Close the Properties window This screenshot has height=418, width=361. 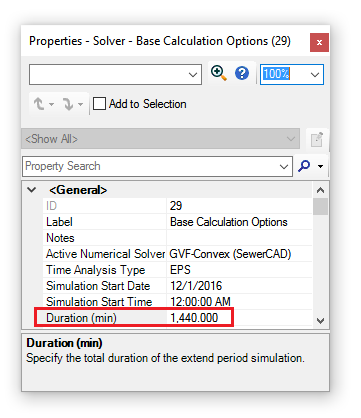(319, 42)
